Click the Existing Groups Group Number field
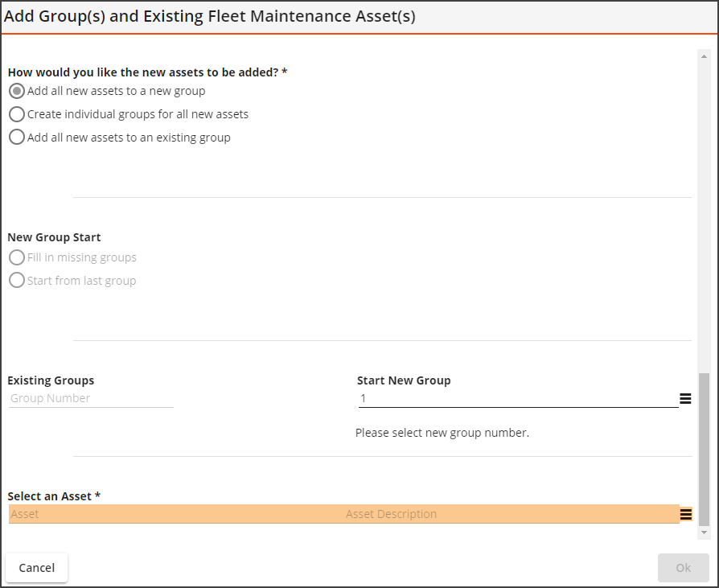This screenshot has width=719, height=588. click(x=91, y=399)
